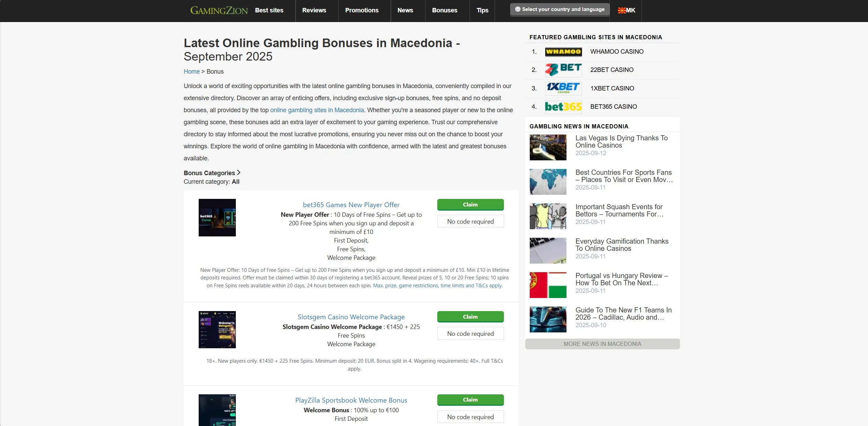Image resolution: width=868 pixels, height=426 pixels.
Task: Open PlayZilla Sportsbook Welcome Bonus title link
Action: pyautogui.click(x=351, y=400)
